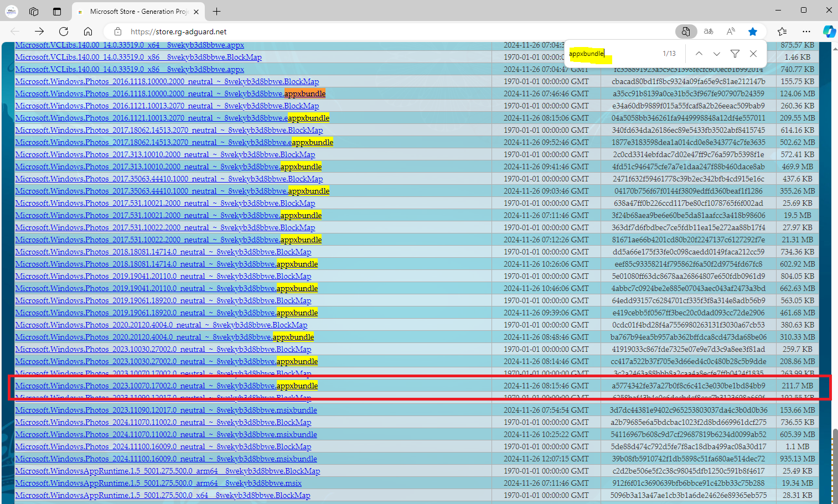This screenshot has width=838, height=504.
Task: Download Photos 2019.19061.18920.0 appxbundle
Action: [x=167, y=313]
